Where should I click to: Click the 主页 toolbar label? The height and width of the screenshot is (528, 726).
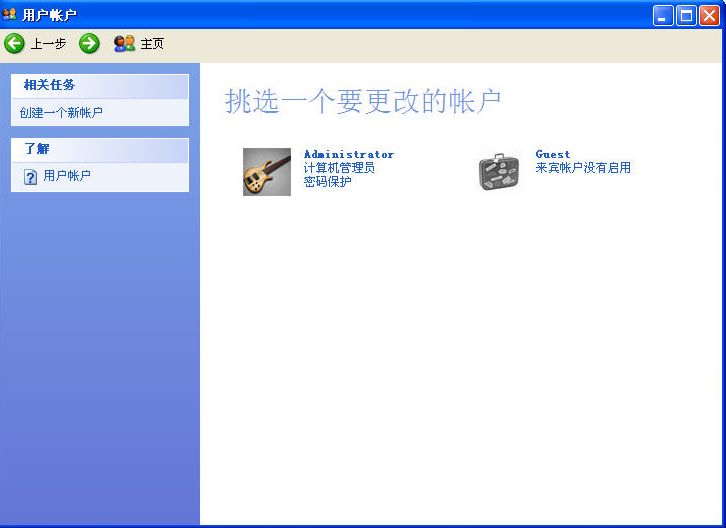tap(152, 44)
